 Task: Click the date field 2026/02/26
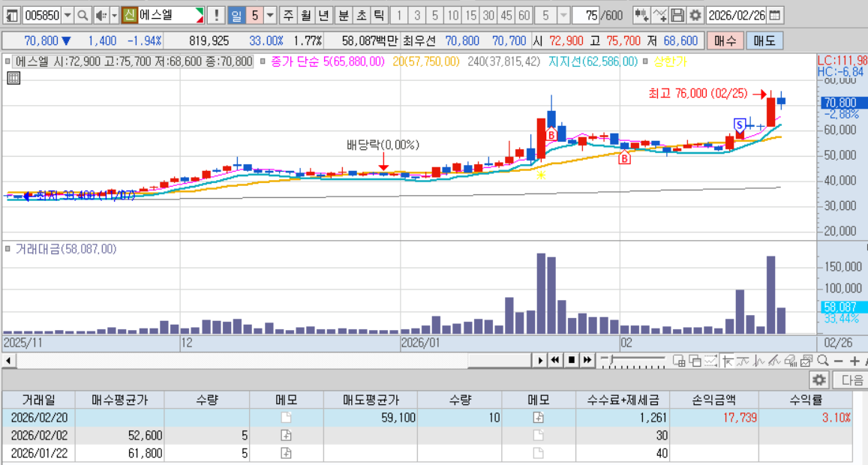click(737, 16)
